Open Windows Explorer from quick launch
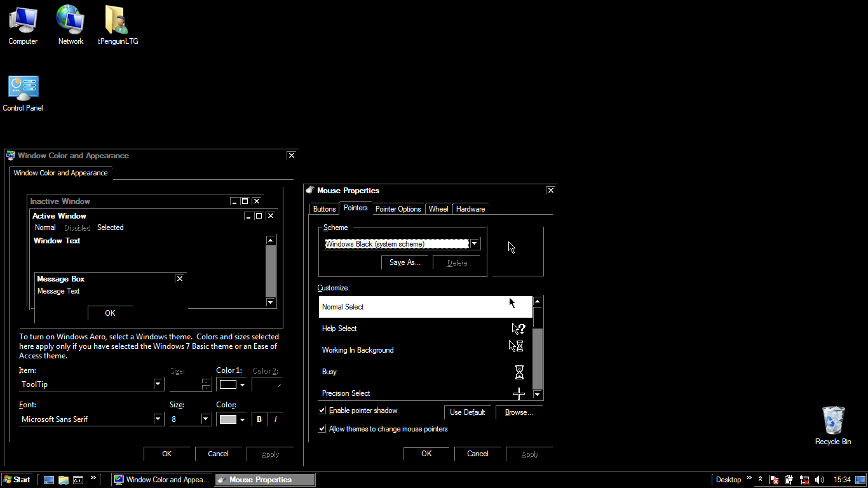The height and width of the screenshot is (488, 868). [x=64, y=480]
